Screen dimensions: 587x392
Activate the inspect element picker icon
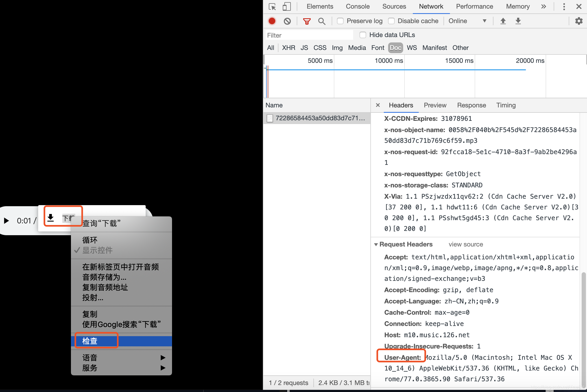point(272,7)
